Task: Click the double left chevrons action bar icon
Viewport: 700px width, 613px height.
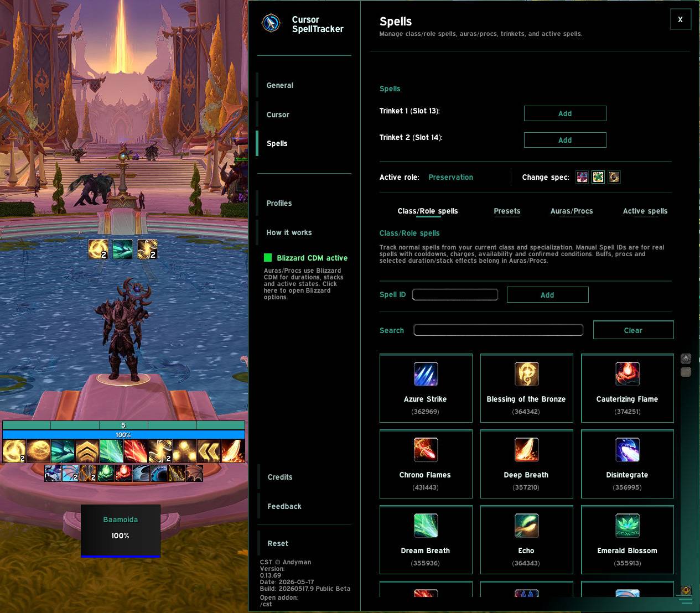Action: click(209, 451)
